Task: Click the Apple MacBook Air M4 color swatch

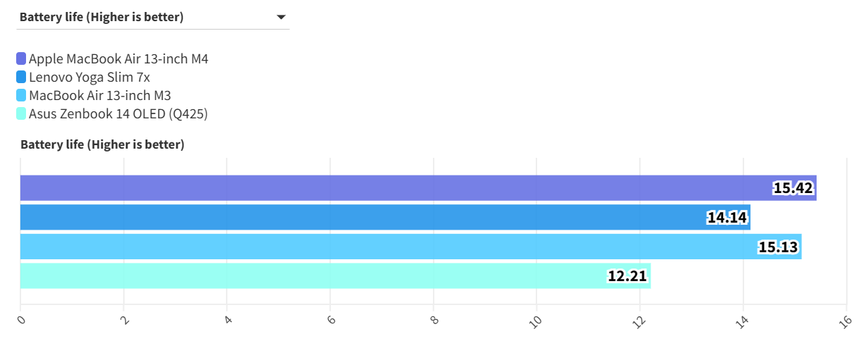Action: click(21, 58)
